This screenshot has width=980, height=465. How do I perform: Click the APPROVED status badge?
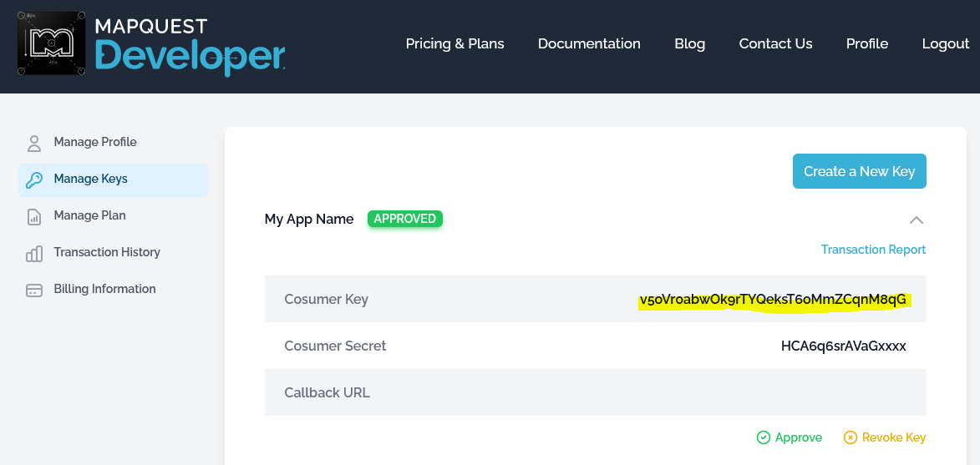(x=405, y=219)
